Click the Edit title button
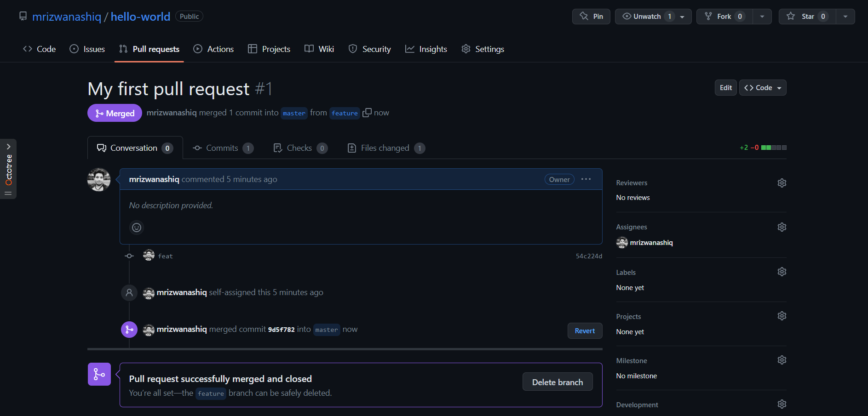Image resolution: width=868 pixels, height=416 pixels. pos(726,88)
